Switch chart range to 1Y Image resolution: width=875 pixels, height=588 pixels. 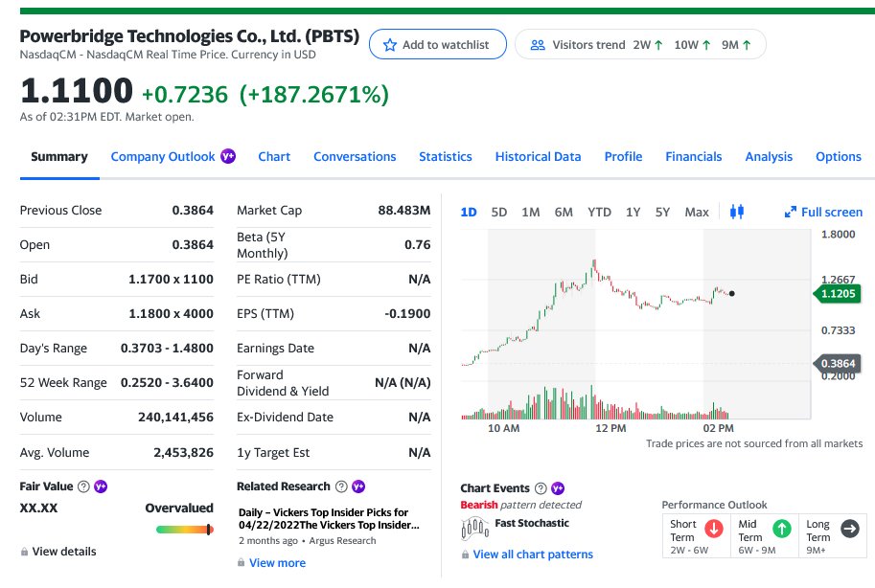click(633, 212)
